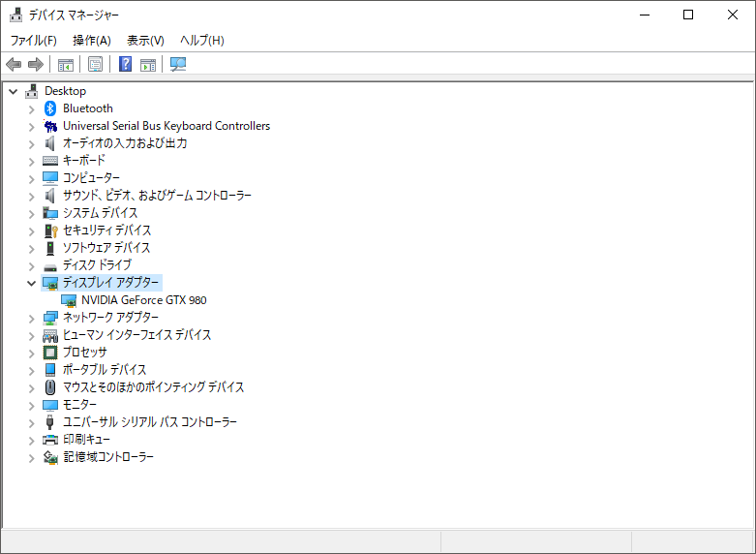Open the 操作(A) menu
This screenshot has width=756, height=554.
[92, 41]
